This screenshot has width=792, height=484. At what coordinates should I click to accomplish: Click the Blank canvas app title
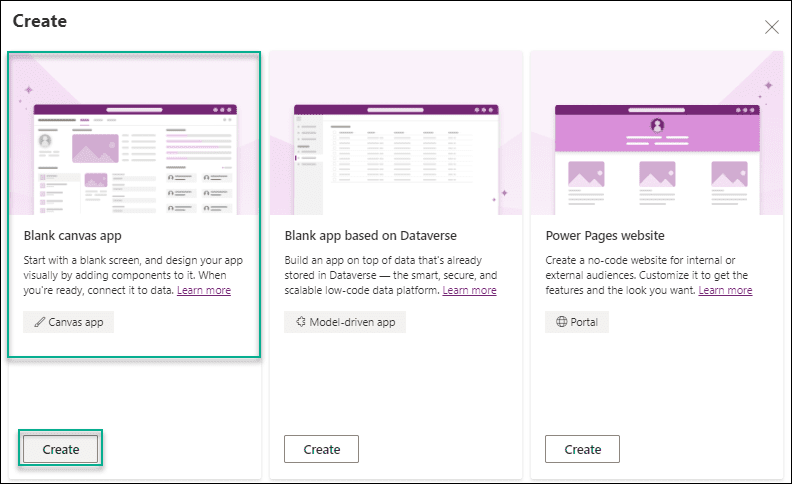[x=73, y=236]
